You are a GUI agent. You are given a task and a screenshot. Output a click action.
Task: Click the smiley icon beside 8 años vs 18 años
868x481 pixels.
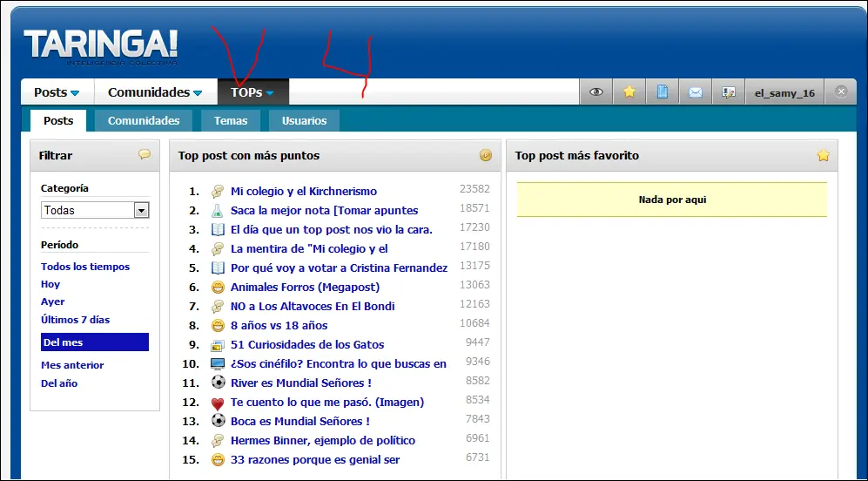218,325
